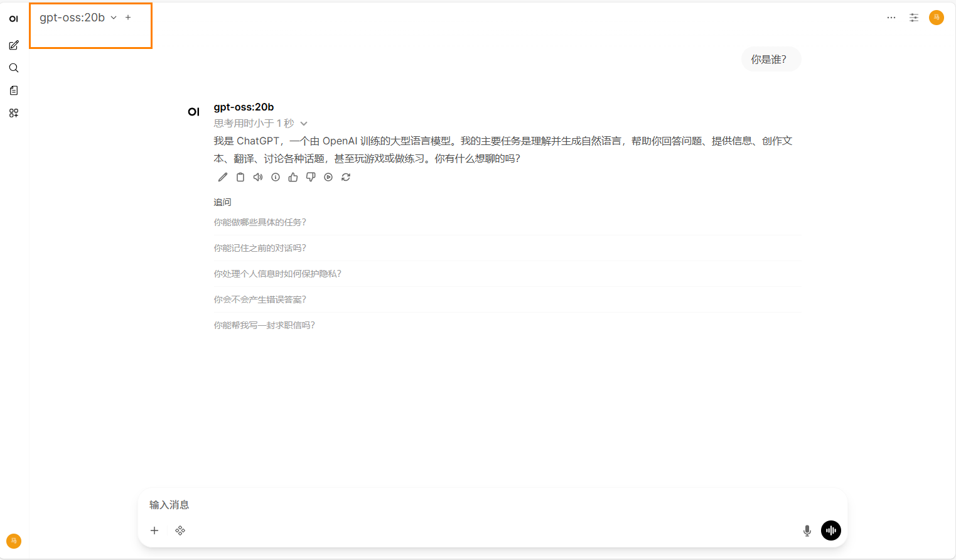Start voice dictation with the microphone icon
The width and height of the screenshot is (956, 560).
[x=807, y=530]
